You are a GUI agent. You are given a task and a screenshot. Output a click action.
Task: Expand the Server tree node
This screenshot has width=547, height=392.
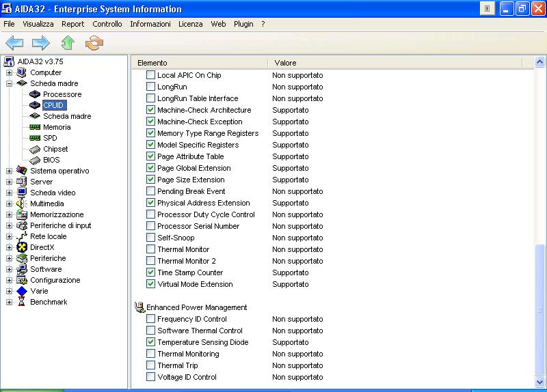coord(9,182)
